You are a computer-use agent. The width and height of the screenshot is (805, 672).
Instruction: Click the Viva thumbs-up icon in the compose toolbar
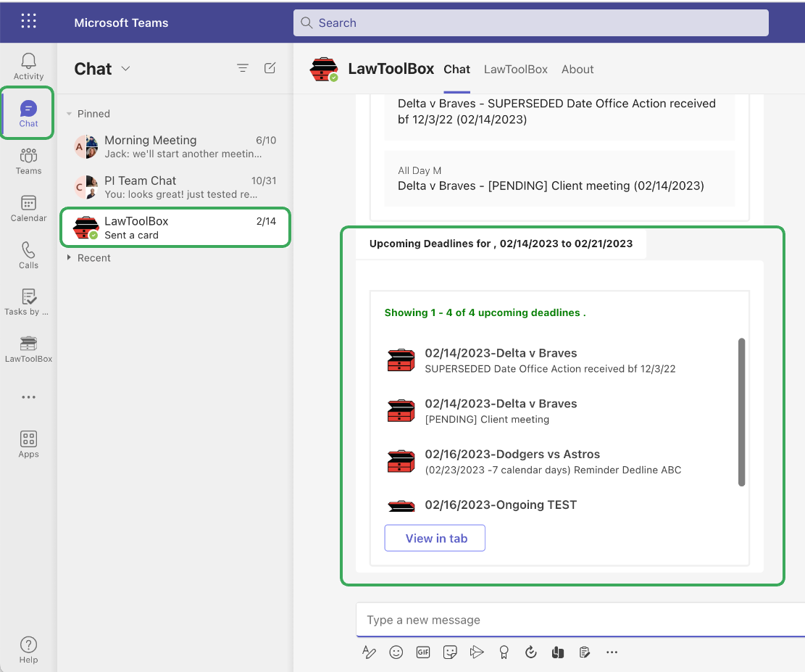tap(557, 652)
